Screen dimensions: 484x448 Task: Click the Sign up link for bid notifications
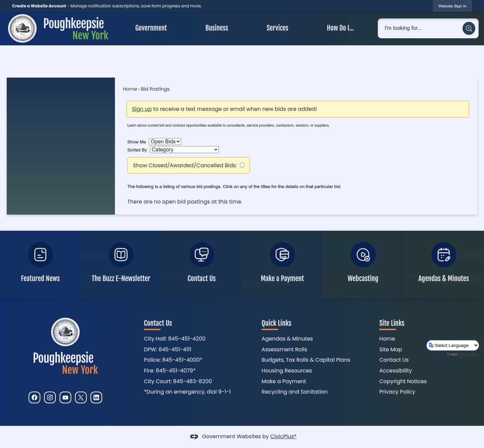tap(142, 109)
